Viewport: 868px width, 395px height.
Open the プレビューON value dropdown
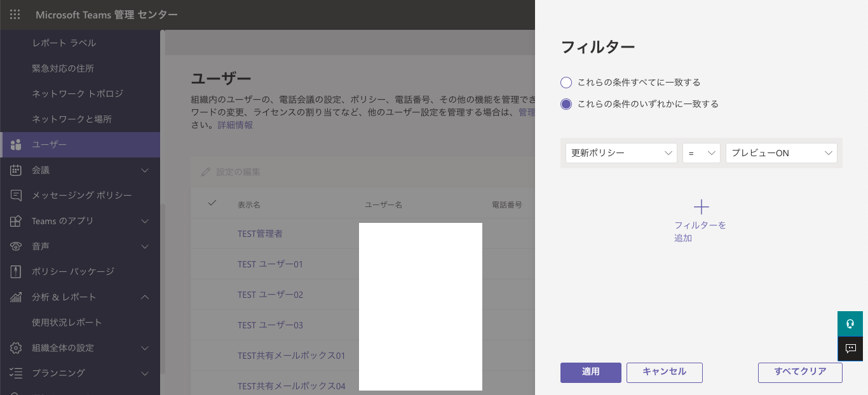click(781, 153)
